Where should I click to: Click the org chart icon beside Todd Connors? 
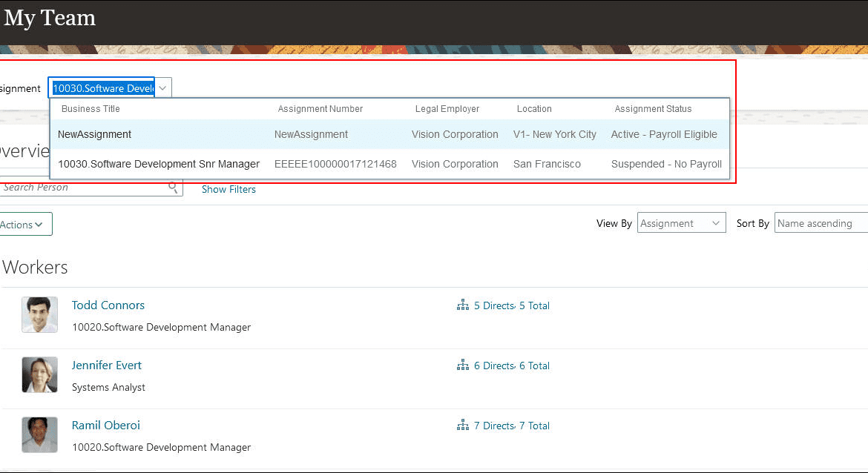[462, 305]
